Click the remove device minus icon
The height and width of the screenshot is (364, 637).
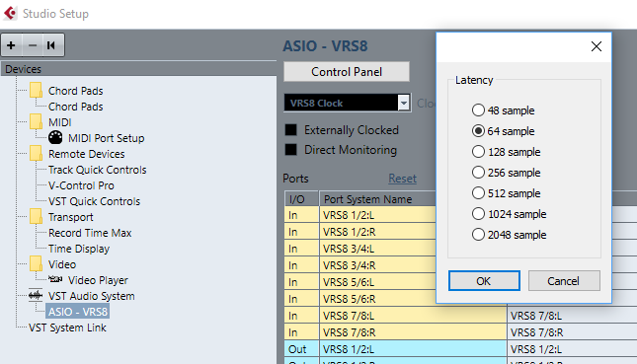(x=33, y=45)
